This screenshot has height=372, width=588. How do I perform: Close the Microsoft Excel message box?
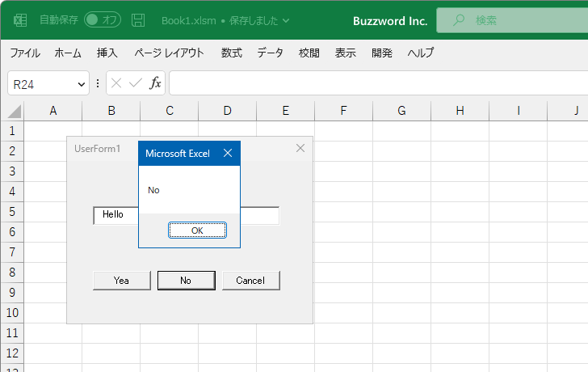228,153
